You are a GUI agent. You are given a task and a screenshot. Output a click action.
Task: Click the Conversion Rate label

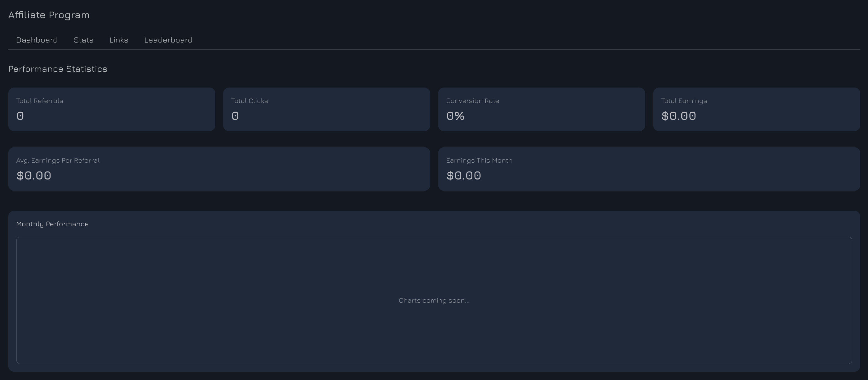(472, 101)
